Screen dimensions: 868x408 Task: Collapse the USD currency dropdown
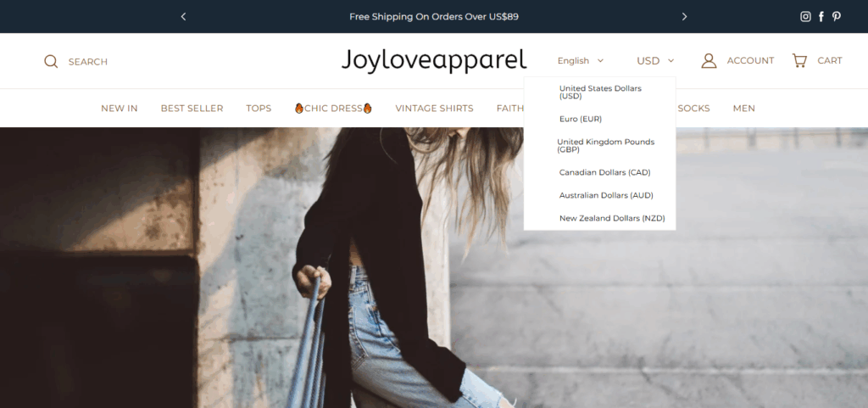pyautogui.click(x=655, y=61)
